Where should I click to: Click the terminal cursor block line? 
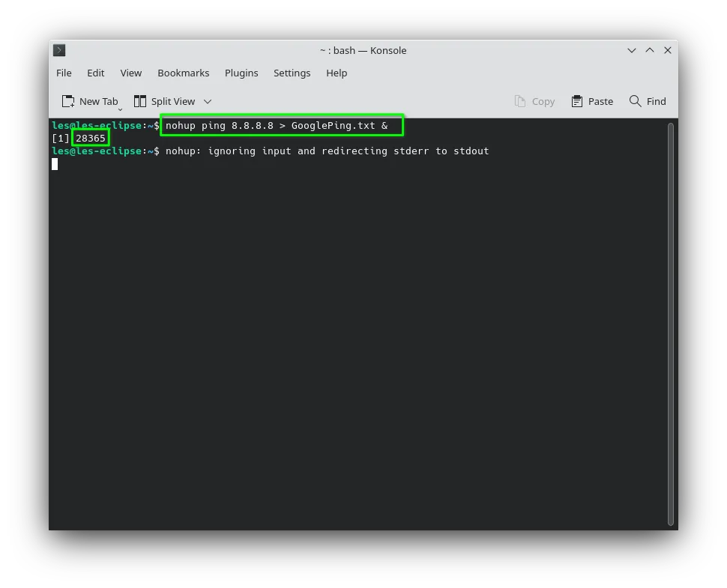[55, 164]
